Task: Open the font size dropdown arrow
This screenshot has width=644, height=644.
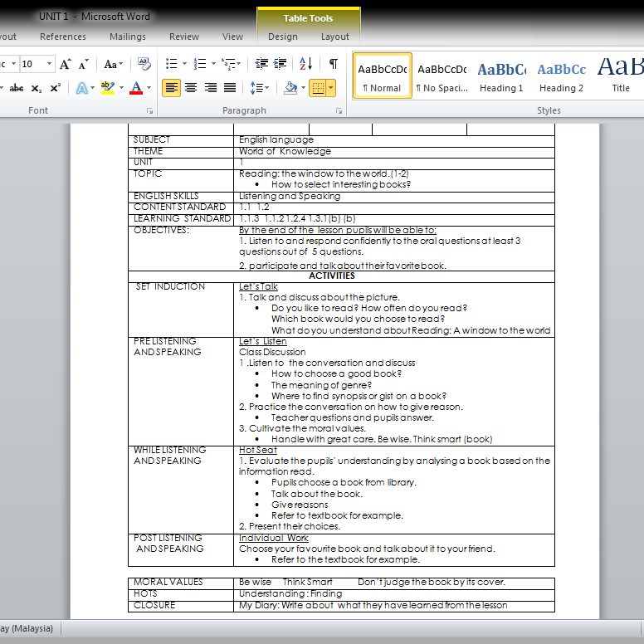Action: (x=49, y=64)
